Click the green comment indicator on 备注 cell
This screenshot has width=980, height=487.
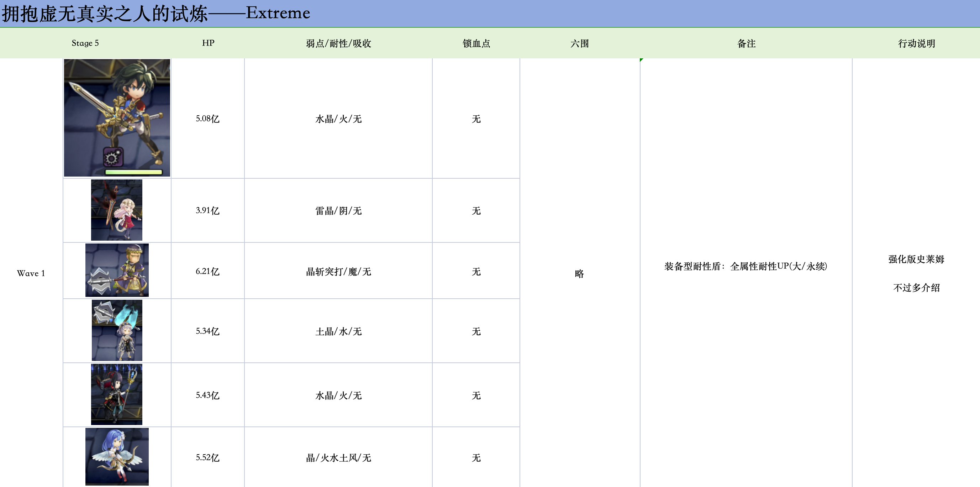642,60
